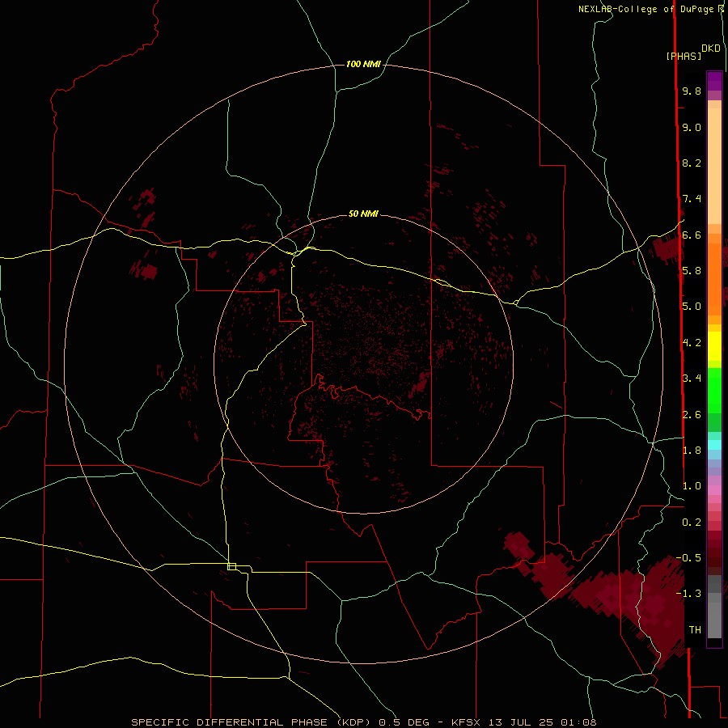Click the 9.8 value on the scale
The image size is (728, 728).
[x=692, y=91]
